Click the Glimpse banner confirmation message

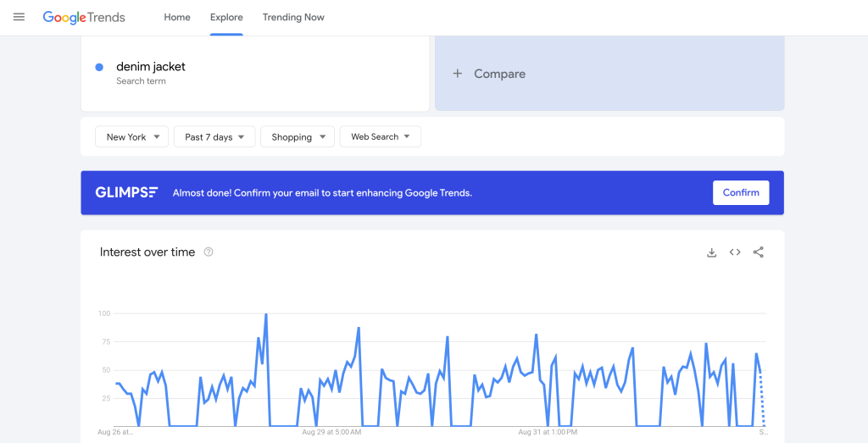322,193
